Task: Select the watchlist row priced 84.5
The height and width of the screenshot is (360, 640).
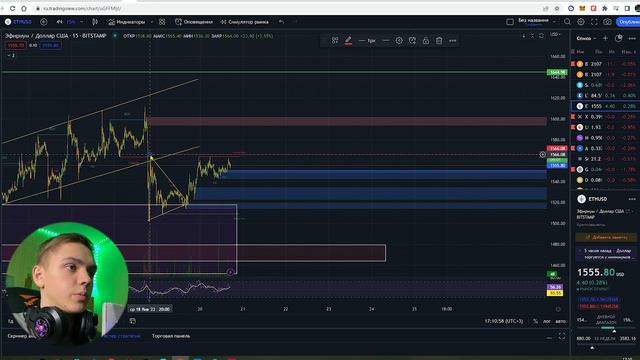Action: pyautogui.click(x=605, y=96)
